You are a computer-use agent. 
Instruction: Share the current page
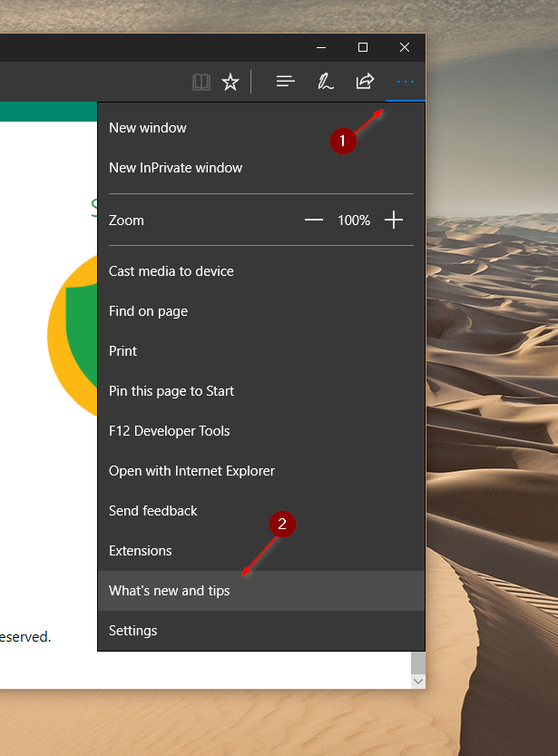click(365, 82)
